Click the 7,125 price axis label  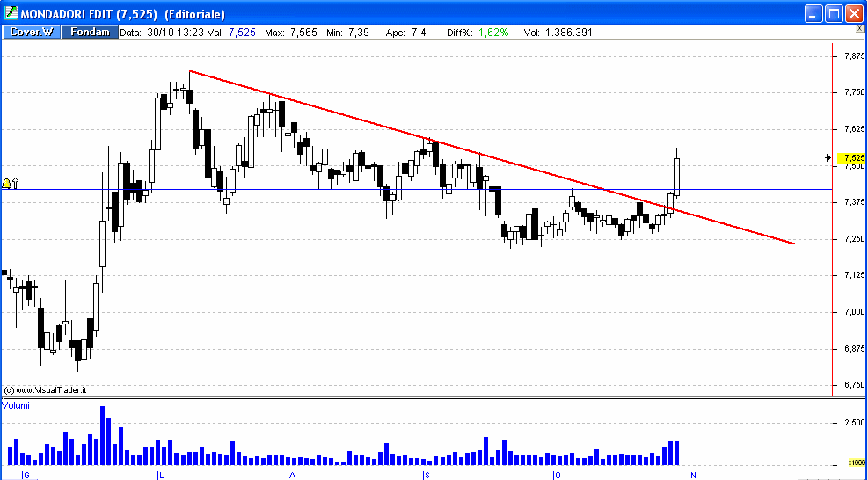(855, 275)
